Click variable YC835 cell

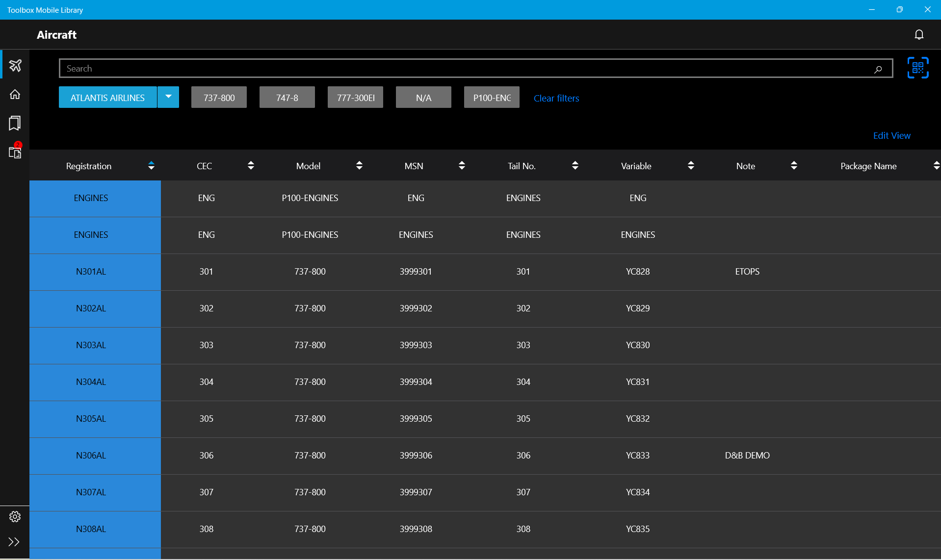click(638, 529)
